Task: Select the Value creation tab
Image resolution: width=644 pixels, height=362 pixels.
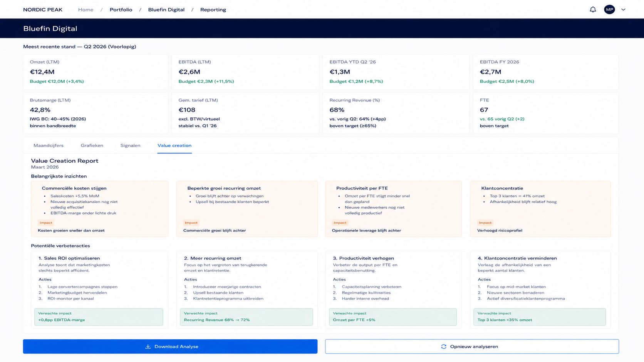Action: click(174, 145)
